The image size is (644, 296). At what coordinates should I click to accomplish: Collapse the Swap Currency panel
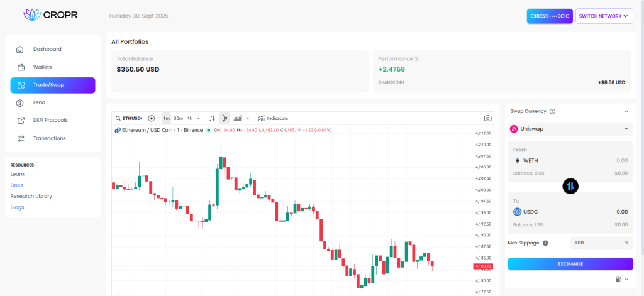[626, 111]
